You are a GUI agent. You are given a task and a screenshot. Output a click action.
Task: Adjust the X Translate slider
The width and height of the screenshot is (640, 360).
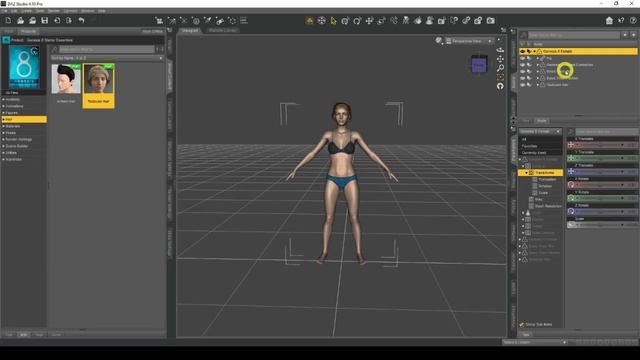click(602, 145)
